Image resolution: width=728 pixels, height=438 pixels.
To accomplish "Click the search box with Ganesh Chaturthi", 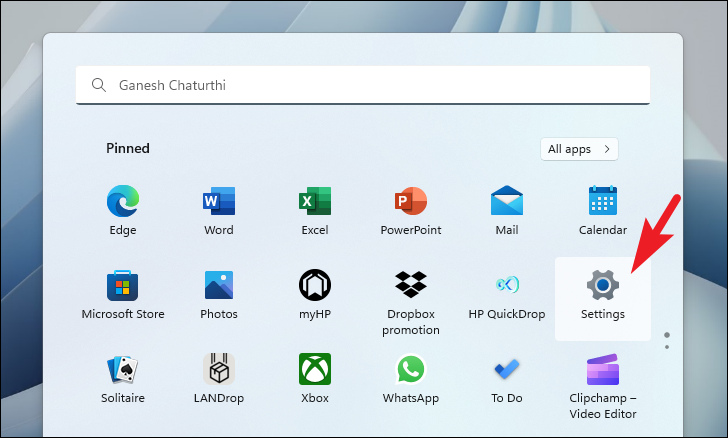I will [363, 85].
